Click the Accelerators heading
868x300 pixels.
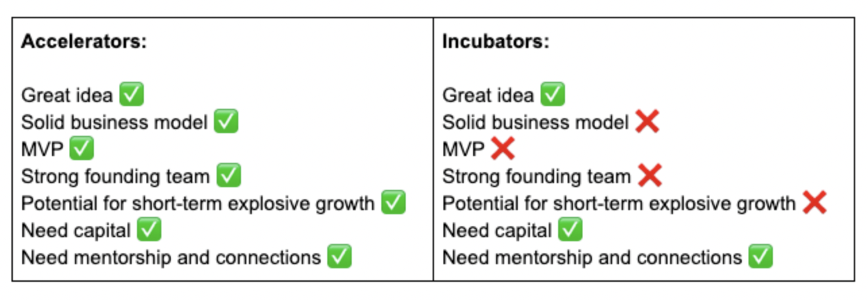coord(84,42)
